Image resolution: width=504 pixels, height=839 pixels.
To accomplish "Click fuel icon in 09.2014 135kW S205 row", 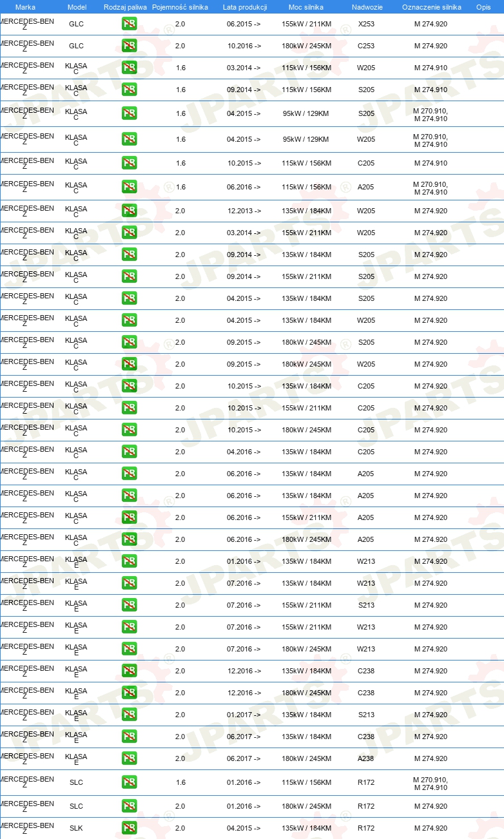I will click(129, 255).
